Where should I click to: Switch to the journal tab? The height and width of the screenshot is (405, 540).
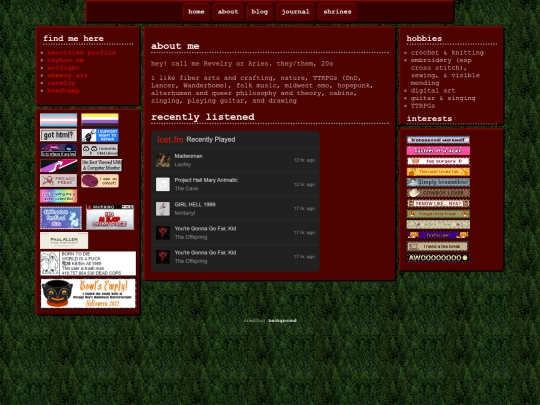coord(295,12)
